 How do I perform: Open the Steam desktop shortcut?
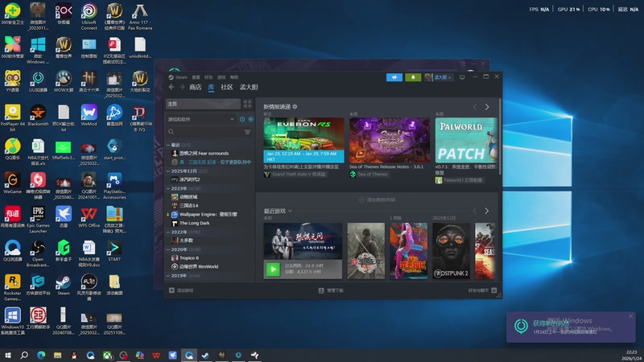(x=64, y=286)
